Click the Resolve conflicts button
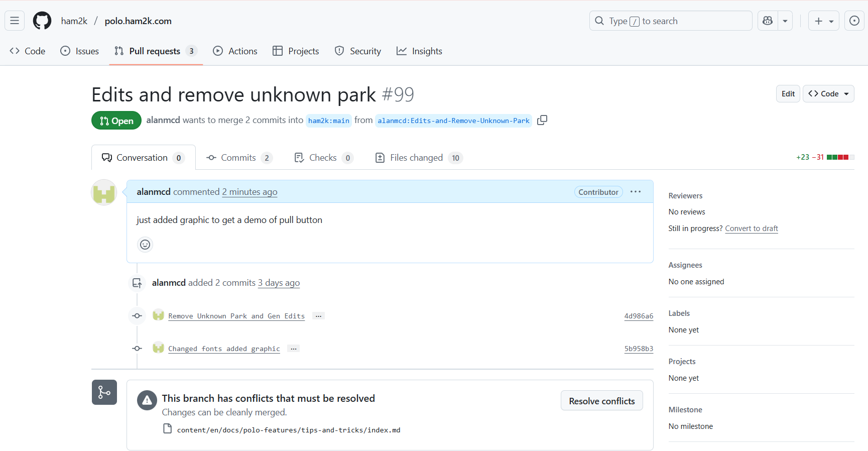 coord(601,401)
